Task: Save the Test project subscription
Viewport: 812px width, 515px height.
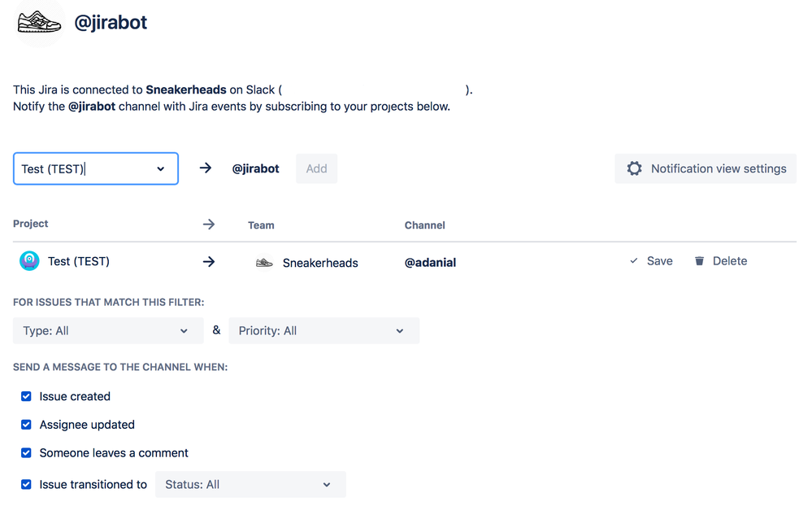Action: pyautogui.click(x=651, y=260)
